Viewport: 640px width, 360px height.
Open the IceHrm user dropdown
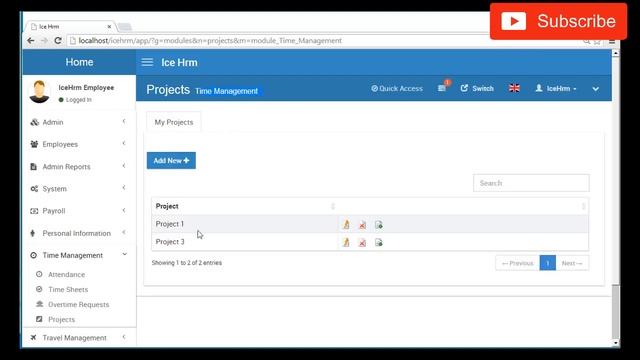tap(556, 88)
